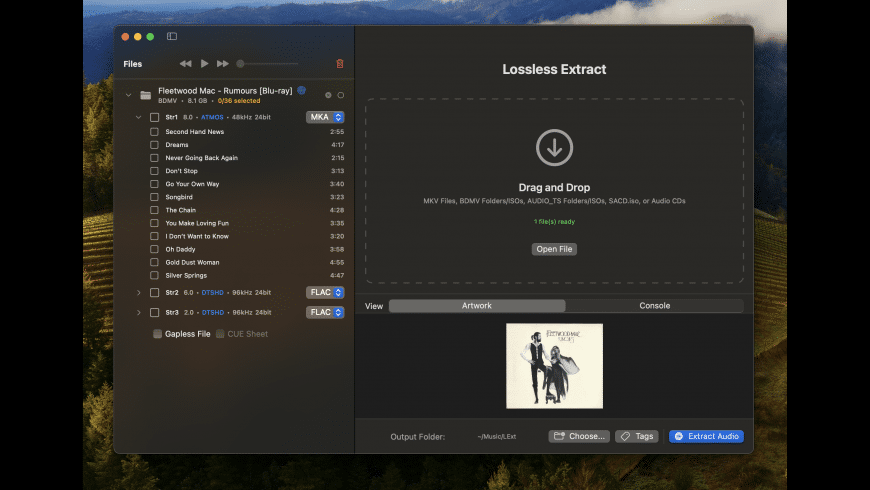Check the Don't Stop track checkbox

(x=154, y=171)
